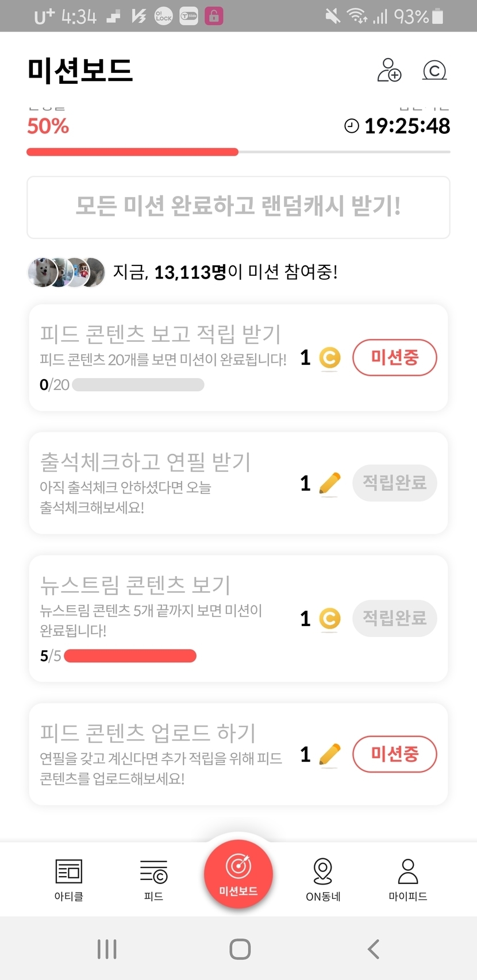Select the 미션보드 center tab button
Image resolution: width=477 pixels, height=980 pixels.
(238, 874)
